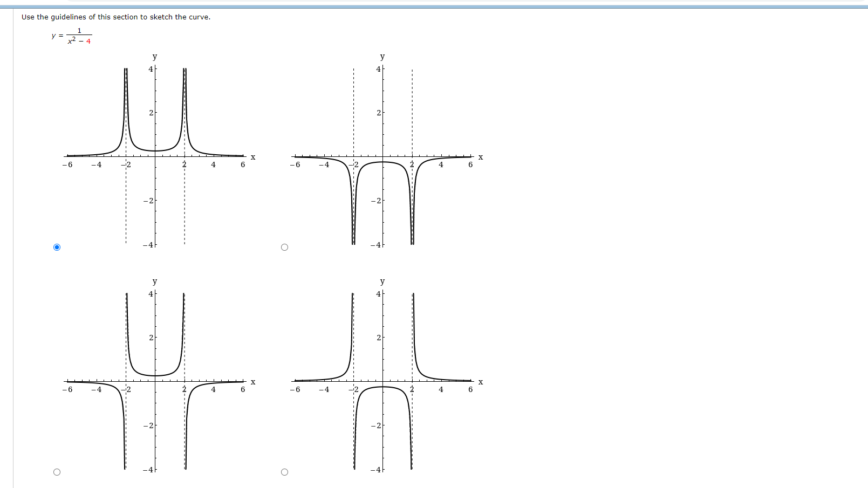Click the curve maximum in bottom-right graph
Viewport: 868px width, 488px height.
tap(383, 387)
